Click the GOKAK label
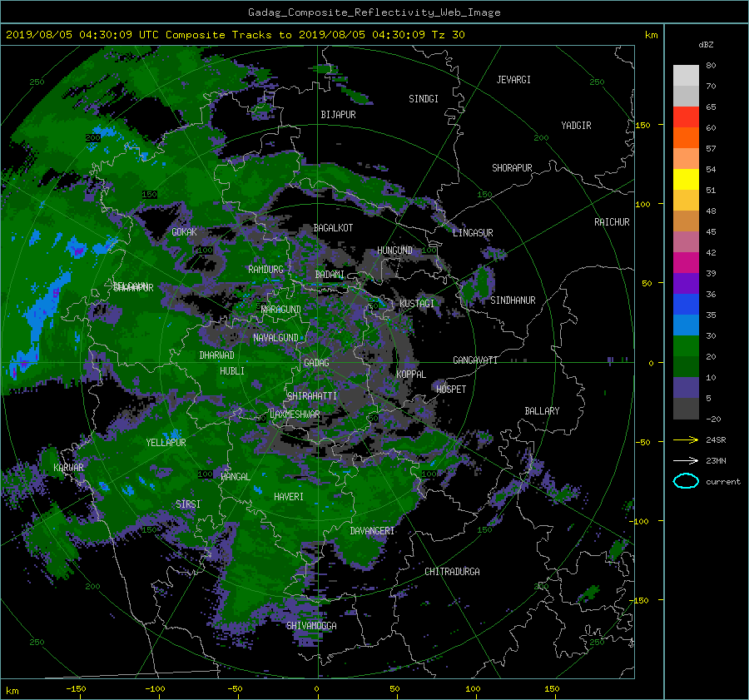 point(185,232)
